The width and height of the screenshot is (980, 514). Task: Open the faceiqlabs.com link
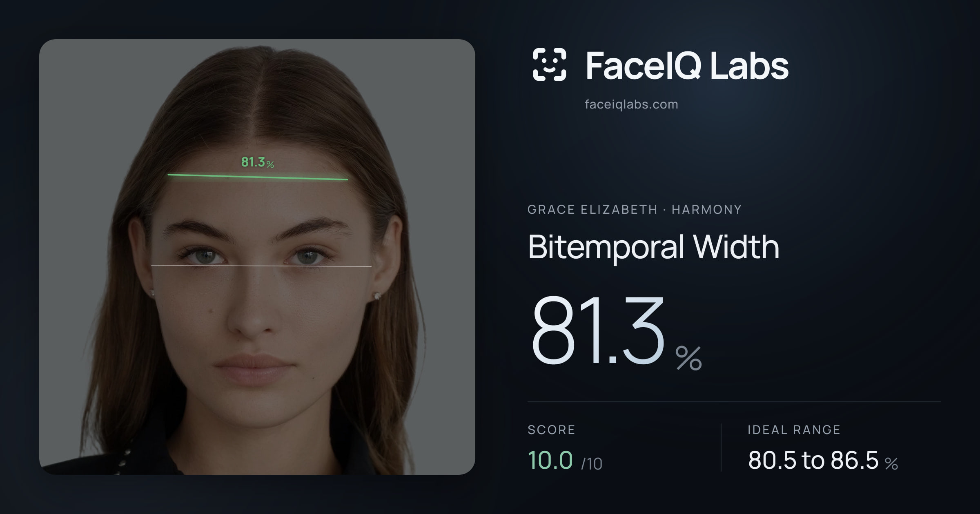tap(631, 104)
